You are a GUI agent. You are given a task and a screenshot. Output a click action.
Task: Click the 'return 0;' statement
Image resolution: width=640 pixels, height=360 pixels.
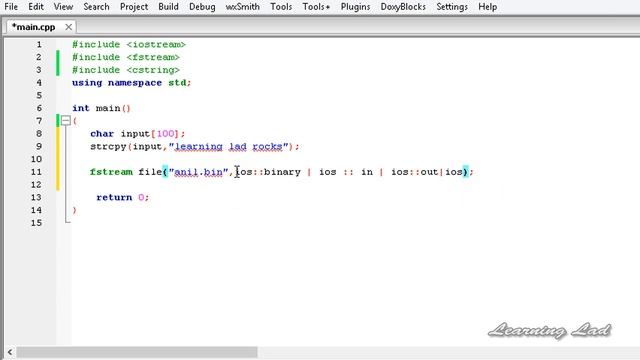(123, 198)
